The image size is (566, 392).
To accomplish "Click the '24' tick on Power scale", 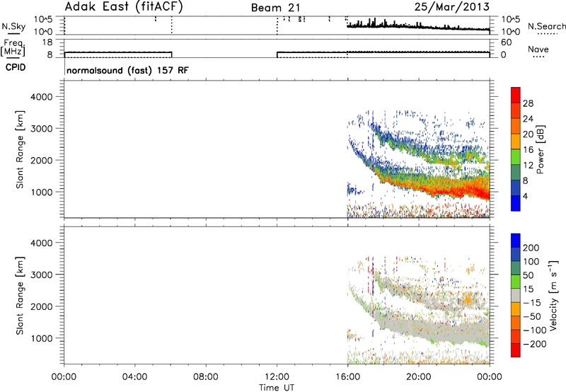I will pos(528,119).
